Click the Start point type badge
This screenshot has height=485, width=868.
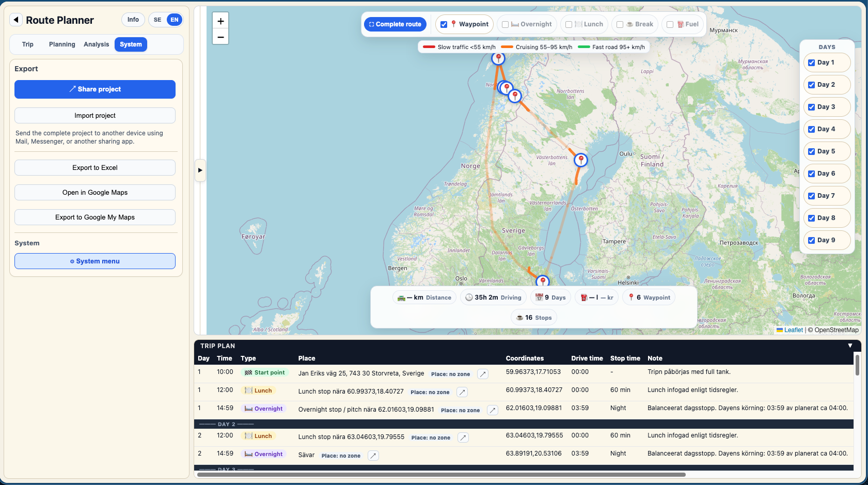coord(265,372)
